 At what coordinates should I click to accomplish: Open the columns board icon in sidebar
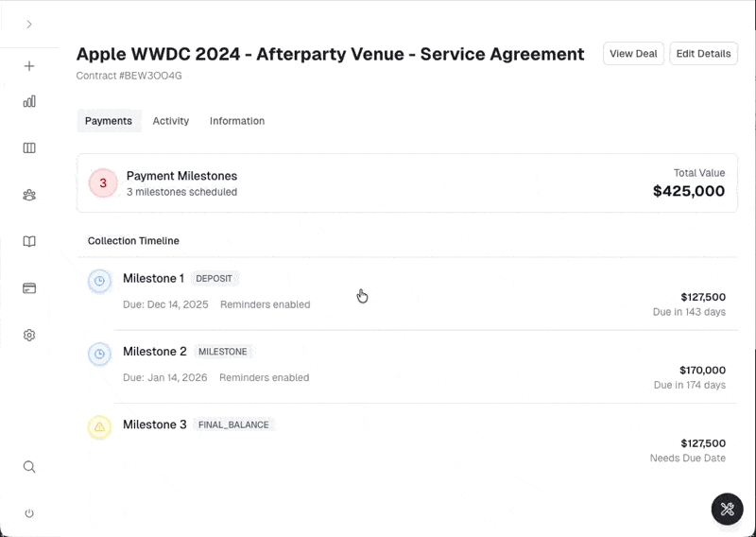[x=29, y=147]
